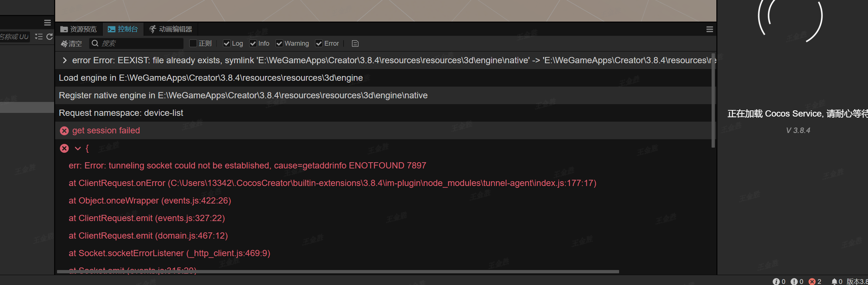Click the list collapse icon beside the name search
The image size is (868, 285).
[x=39, y=37]
